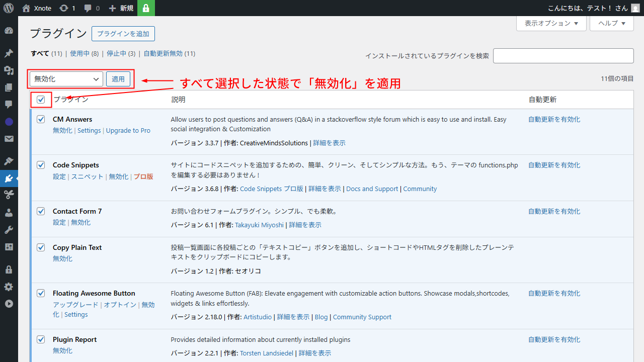The width and height of the screenshot is (644, 362).
Task: Open the Posts pushpin sidebar icon
Action: pyautogui.click(x=9, y=53)
